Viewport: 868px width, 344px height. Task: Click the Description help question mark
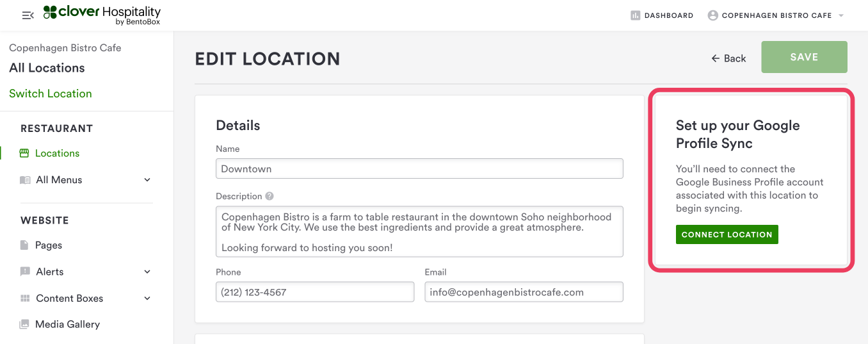coord(269,196)
